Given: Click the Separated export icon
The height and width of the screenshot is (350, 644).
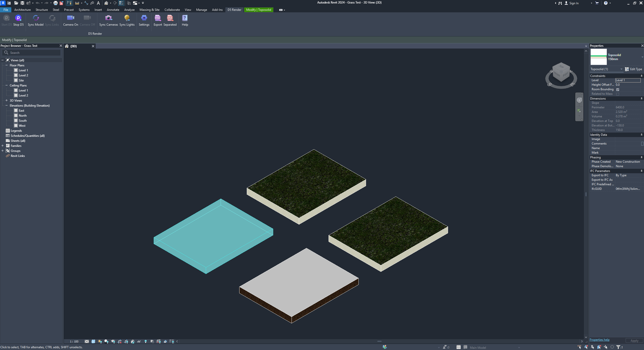Looking at the screenshot, I should (x=170, y=18).
